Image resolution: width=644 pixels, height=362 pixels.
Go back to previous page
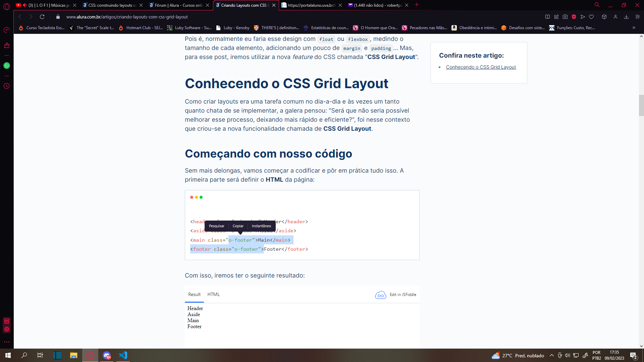pyautogui.click(x=20, y=17)
